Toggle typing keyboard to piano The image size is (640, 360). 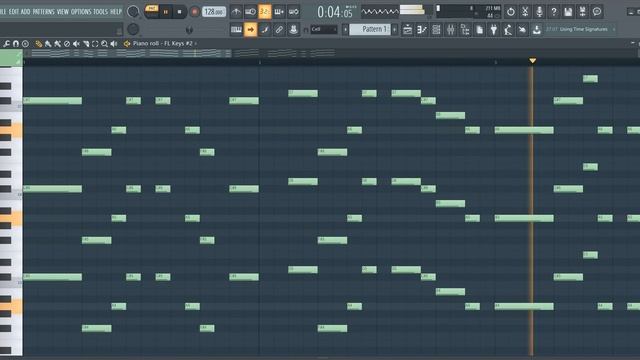tap(236, 29)
